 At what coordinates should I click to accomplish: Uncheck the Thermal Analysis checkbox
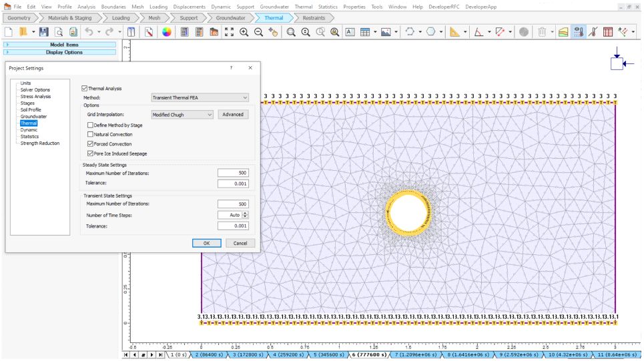click(85, 88)
